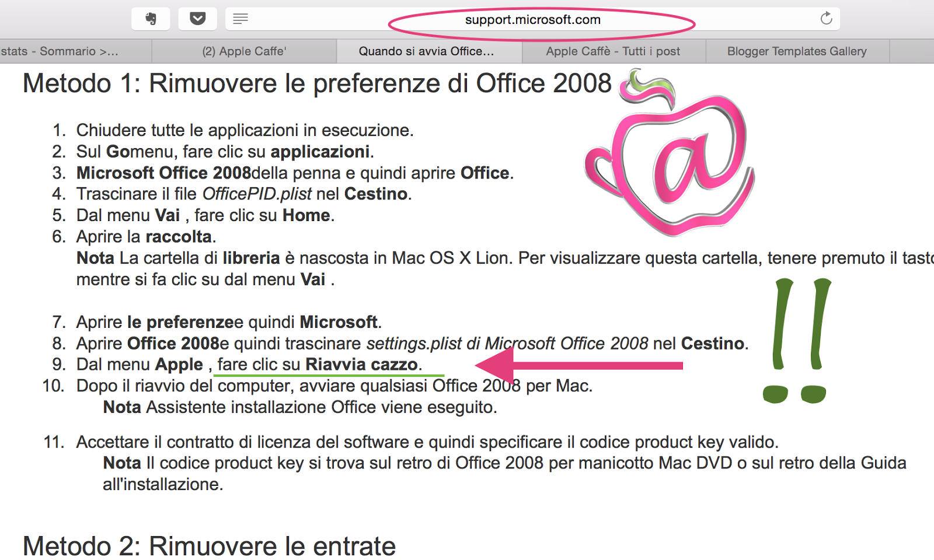The image size is (934, 560).
Task: Go to 'Apple Caffè - Tutti i post' tab
Action: click(614, 51)
